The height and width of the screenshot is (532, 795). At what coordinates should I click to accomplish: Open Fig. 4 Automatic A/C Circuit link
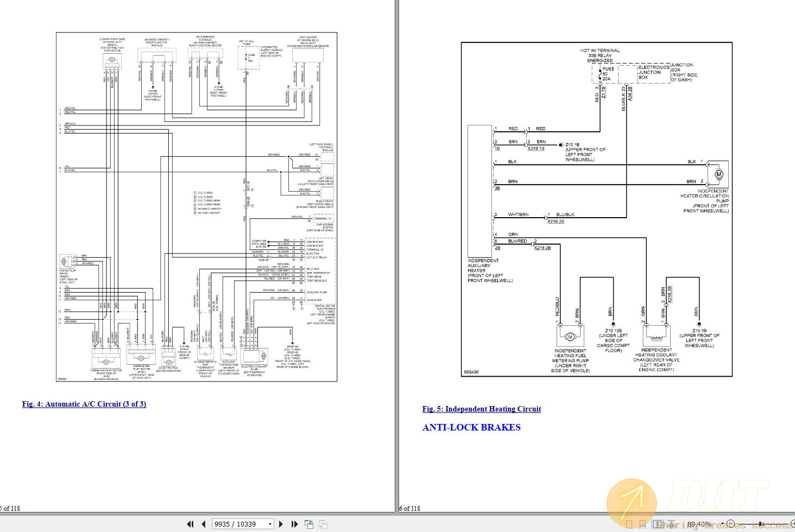[x=84, y=404]
